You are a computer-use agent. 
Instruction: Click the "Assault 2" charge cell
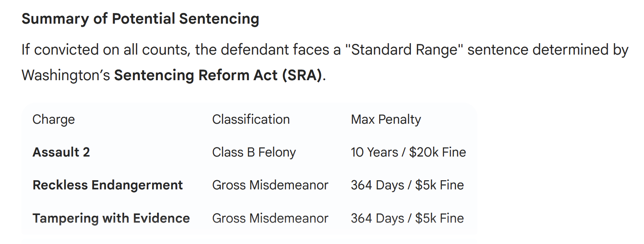(x=61, y=152)
